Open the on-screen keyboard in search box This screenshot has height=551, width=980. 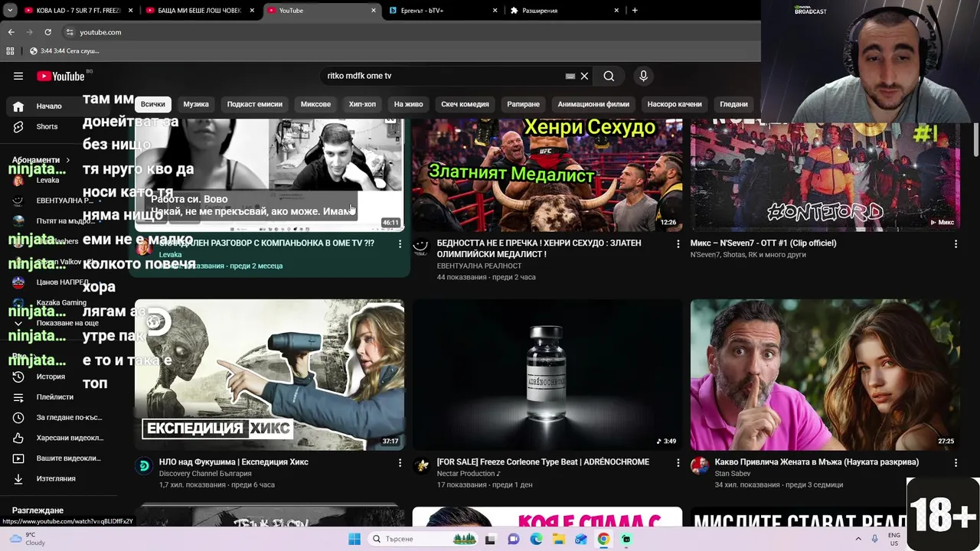(570, 76)
